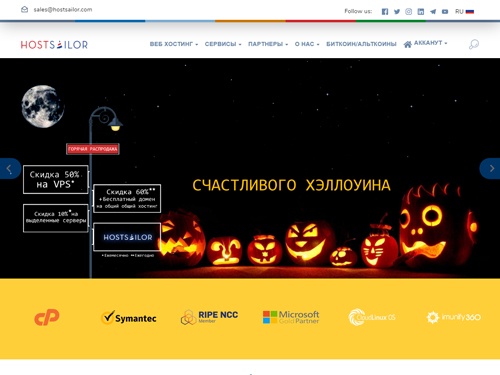This screenshot has height=375, width=500.
Task: Click the cPanel partner logo
Action: click(x=47, y=317)
